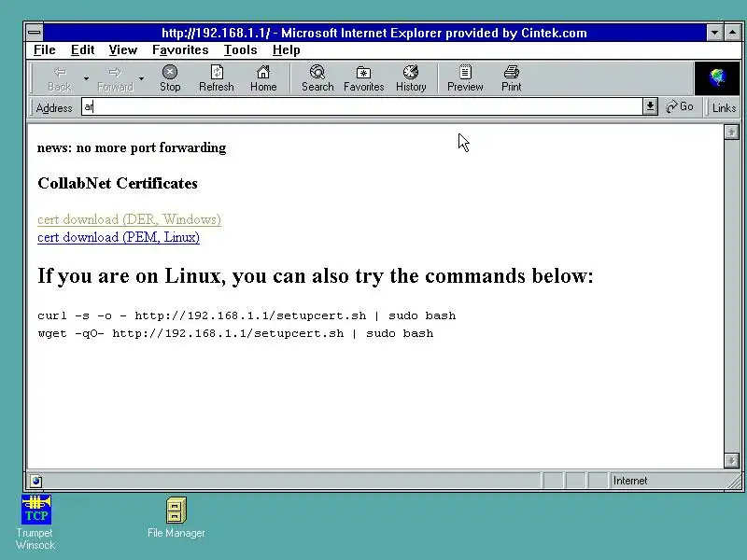
Task: Click the vertical scrollbar down arrow
Action: (731, 460)
